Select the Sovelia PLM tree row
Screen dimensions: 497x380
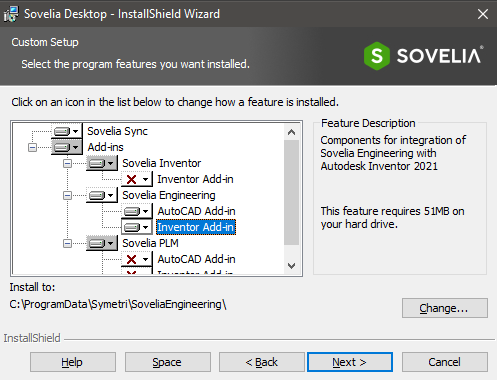point(150,243)
